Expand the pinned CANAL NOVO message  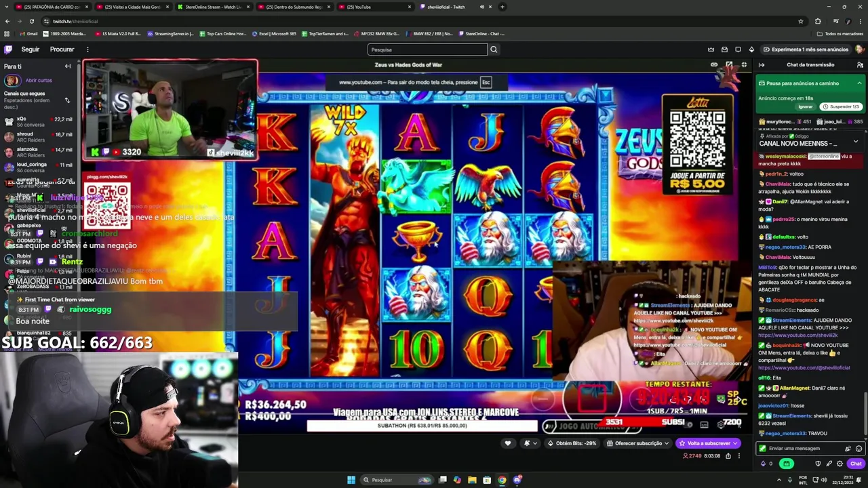pyautogui.click(x=856, y=142)
